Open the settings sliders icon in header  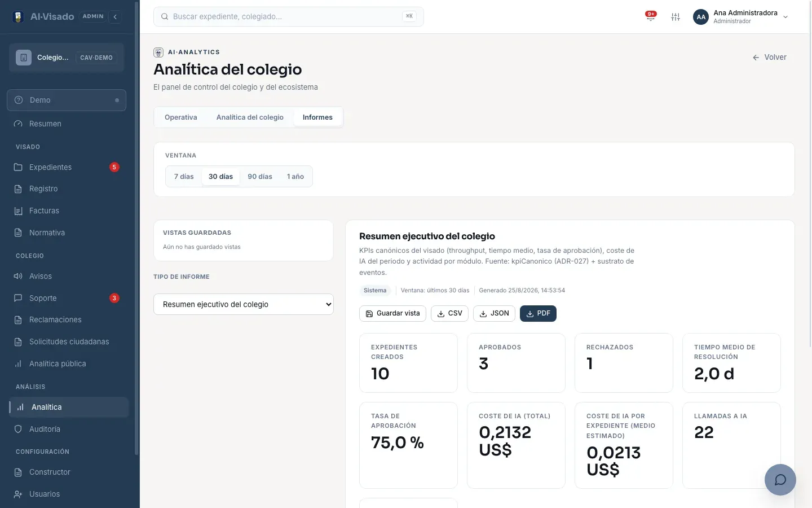(676, 17)
